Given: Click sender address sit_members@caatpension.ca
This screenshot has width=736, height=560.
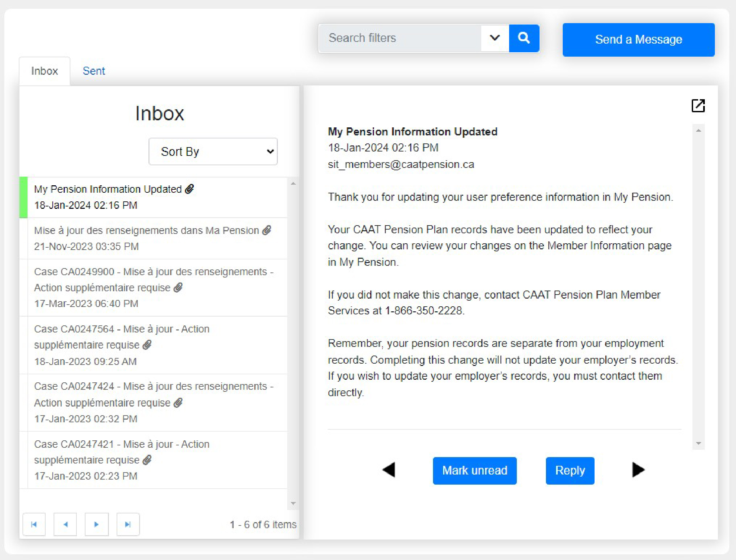Looking at the screenshot, I should coord(401,165).
